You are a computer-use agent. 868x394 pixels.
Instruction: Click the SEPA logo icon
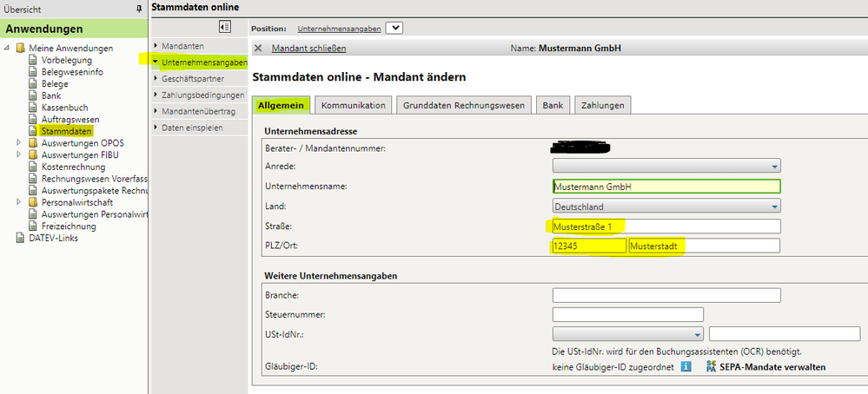coord(712,366)
